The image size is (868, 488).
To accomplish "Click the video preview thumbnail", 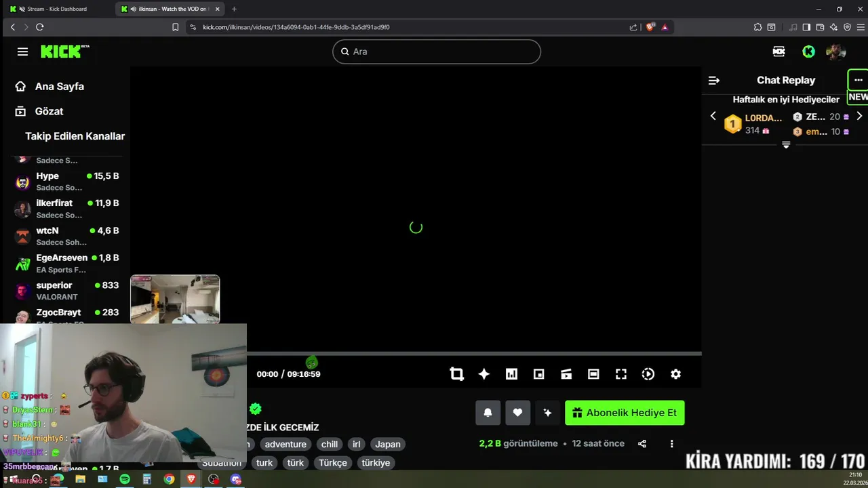I will [175, 299].
